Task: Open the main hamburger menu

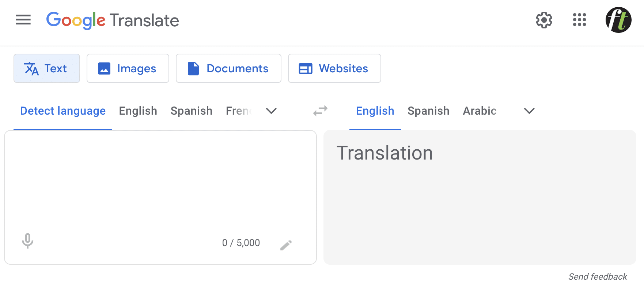Action: click(x=23, y=20)
